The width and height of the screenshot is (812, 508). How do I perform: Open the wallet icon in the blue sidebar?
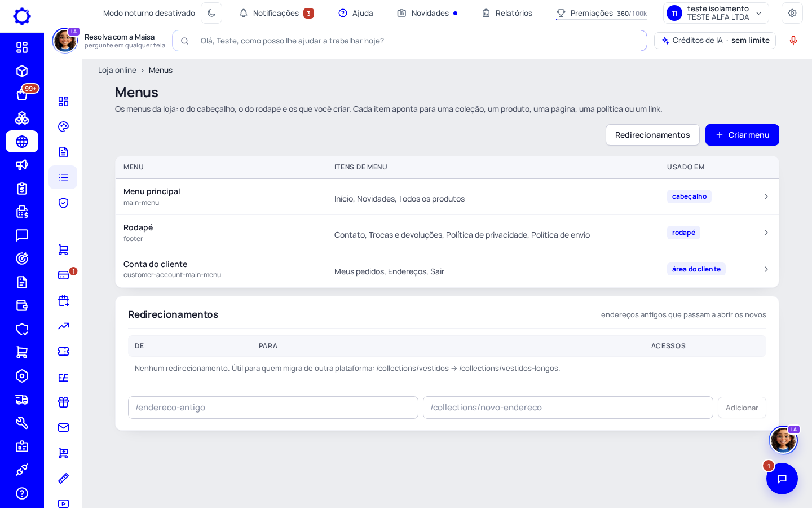coord(22,305)
